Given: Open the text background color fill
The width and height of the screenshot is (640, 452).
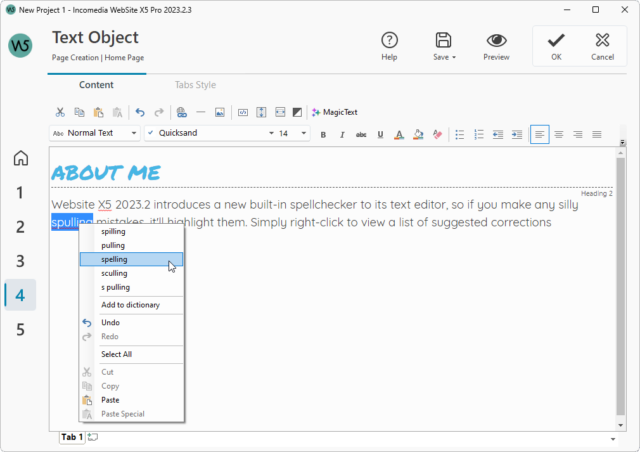Looking at the screenshot, I should 418,134.
